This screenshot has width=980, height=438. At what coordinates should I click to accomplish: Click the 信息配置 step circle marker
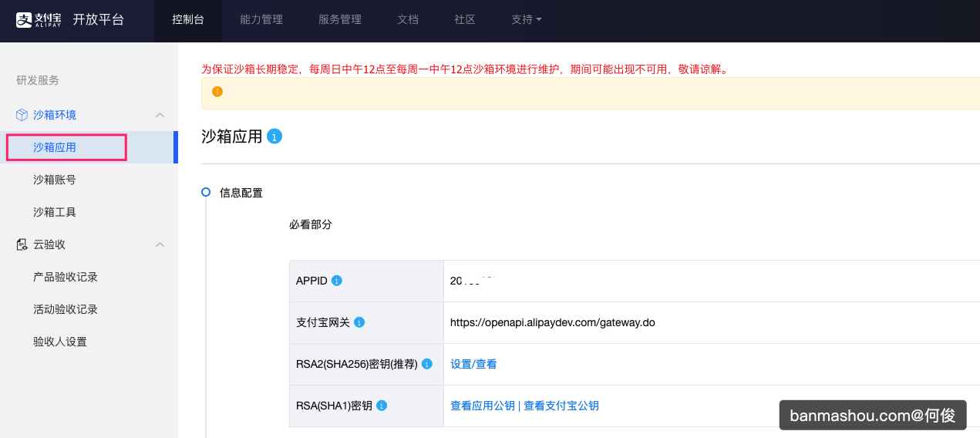(206, 192)
